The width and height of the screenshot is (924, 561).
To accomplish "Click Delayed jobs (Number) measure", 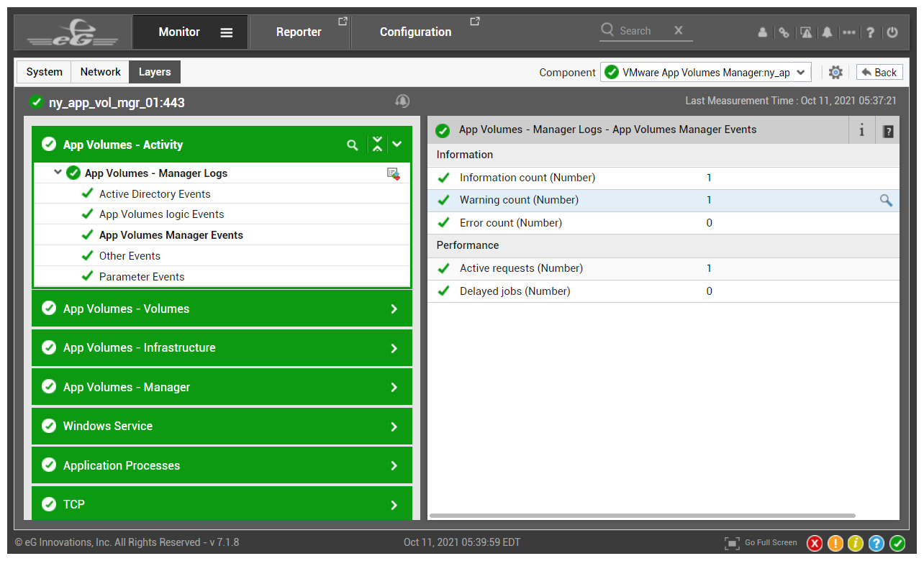I will (x=515, y=291).
